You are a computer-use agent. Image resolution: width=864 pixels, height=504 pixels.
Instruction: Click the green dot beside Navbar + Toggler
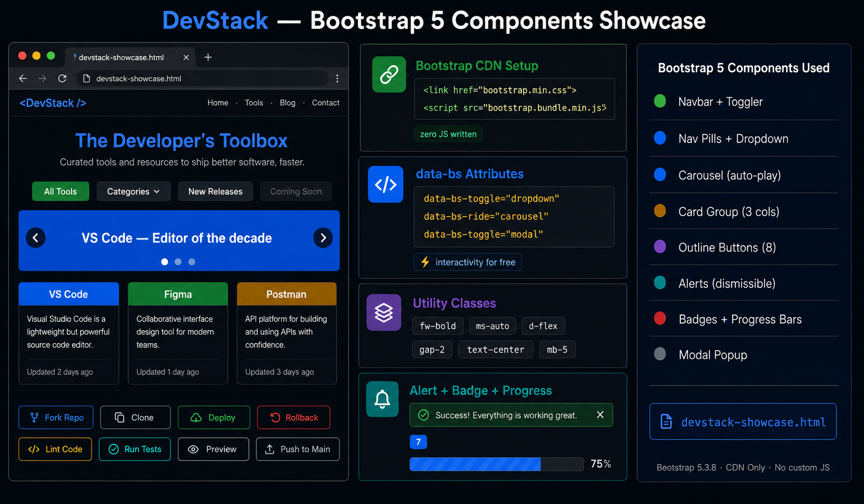pos(660,101)
